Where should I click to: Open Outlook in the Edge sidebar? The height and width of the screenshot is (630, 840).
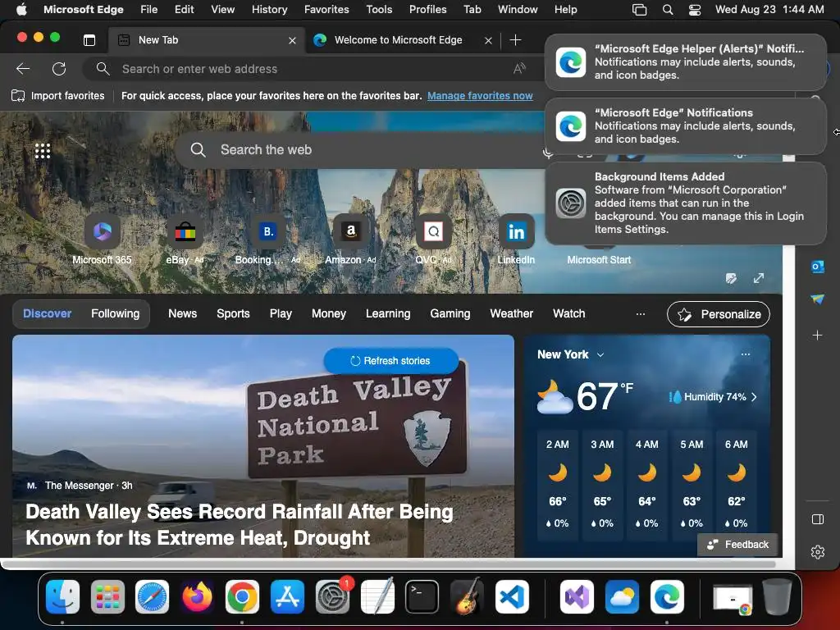[x=818, y=267]
